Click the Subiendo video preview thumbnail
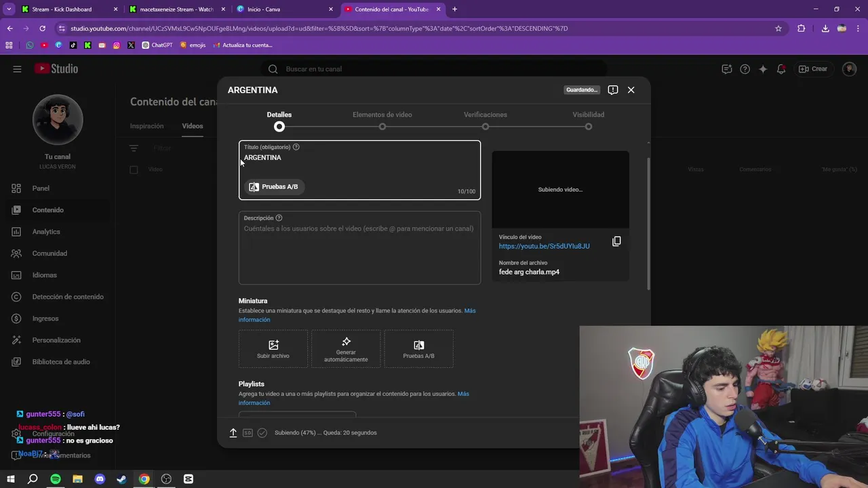Screen dimensions: 868x488 coord(560,190)
